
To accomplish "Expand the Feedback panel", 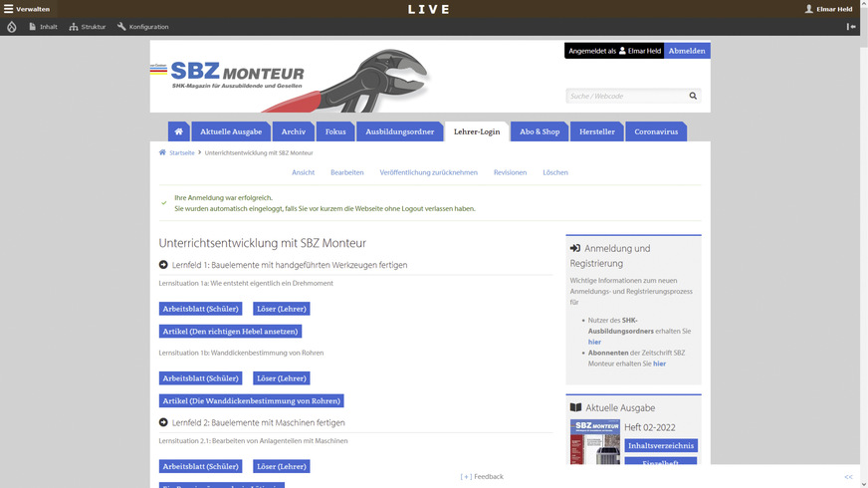I will (482, 477).
